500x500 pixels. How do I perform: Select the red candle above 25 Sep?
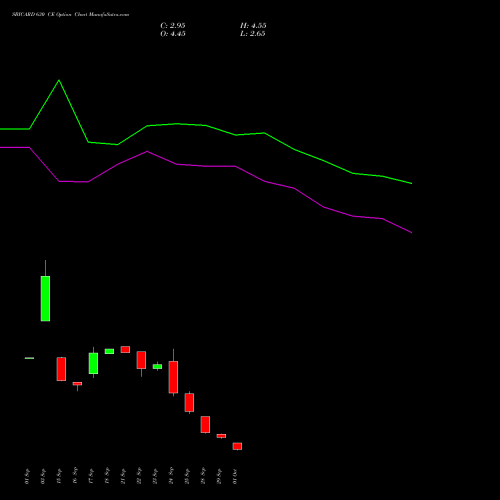pos(189,402)
